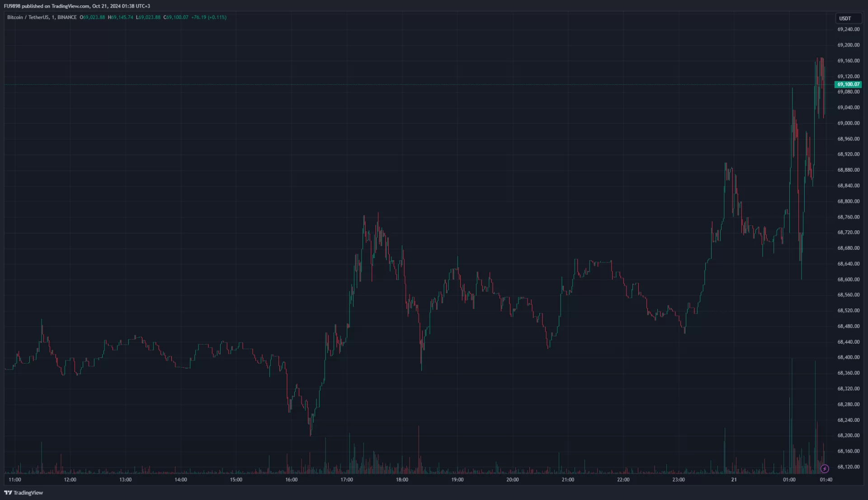Viewport: 868px width, 500px height.
Task: Click the low price value L69,023.88
Action: (x=148, y=17)
